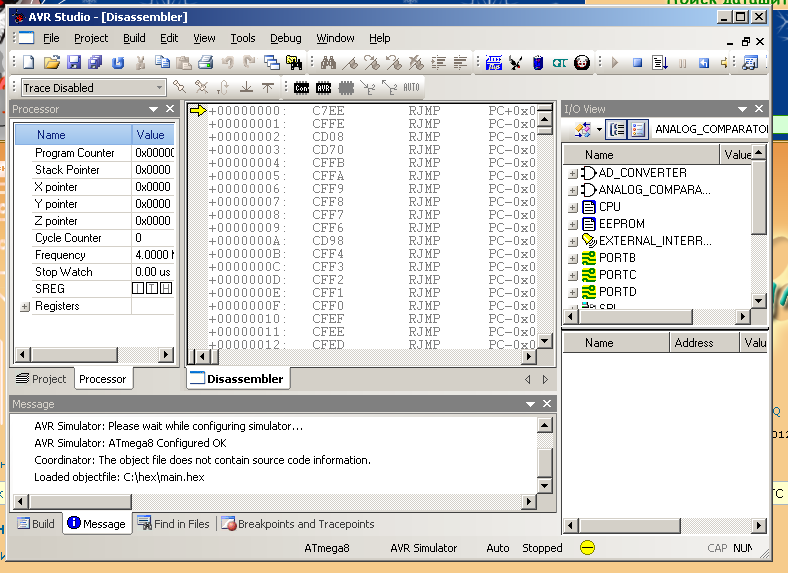Save with the floppy disk icon

[74, 62]
